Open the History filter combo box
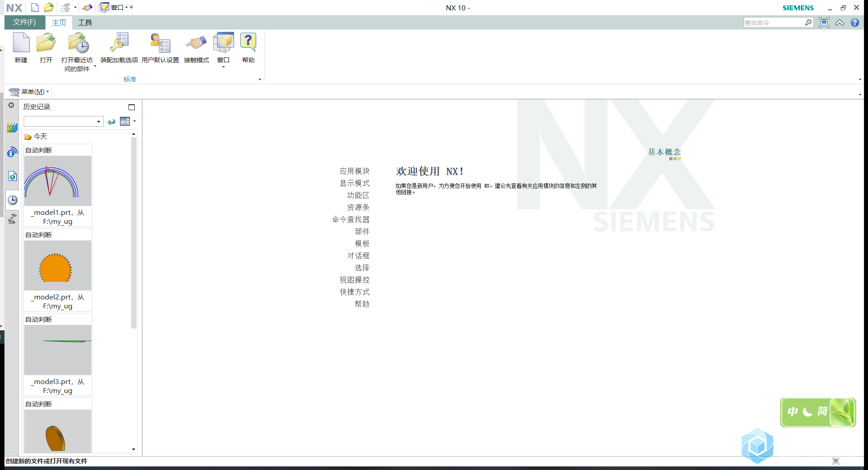 coord(64,121)
